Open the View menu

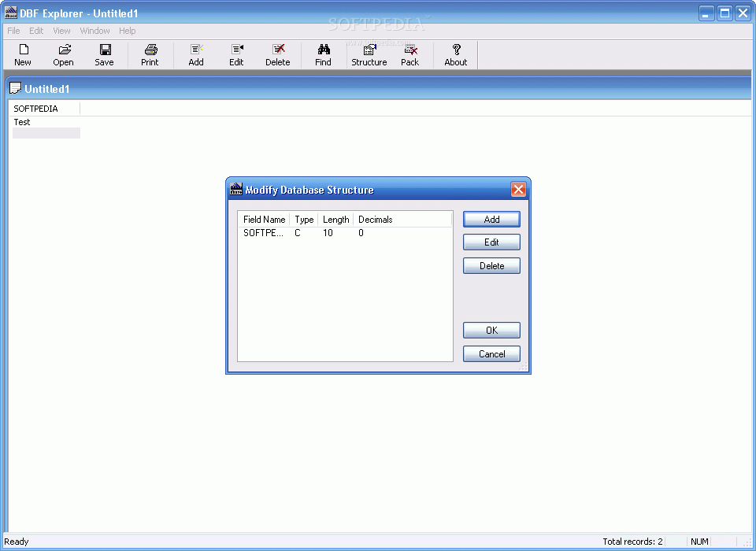coord(61,31)
